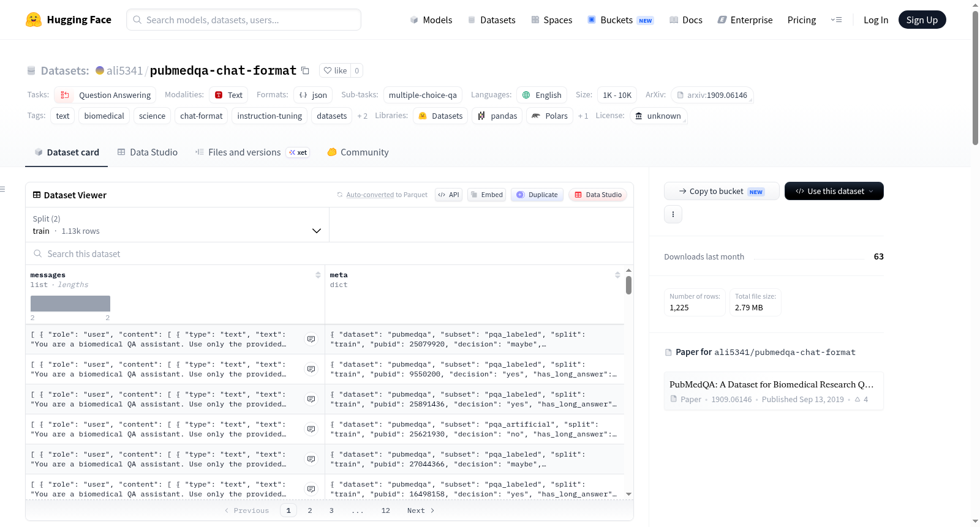Screen dimensions: 980x527
Task: Select the pandas library tag
Action: (497, 116)
